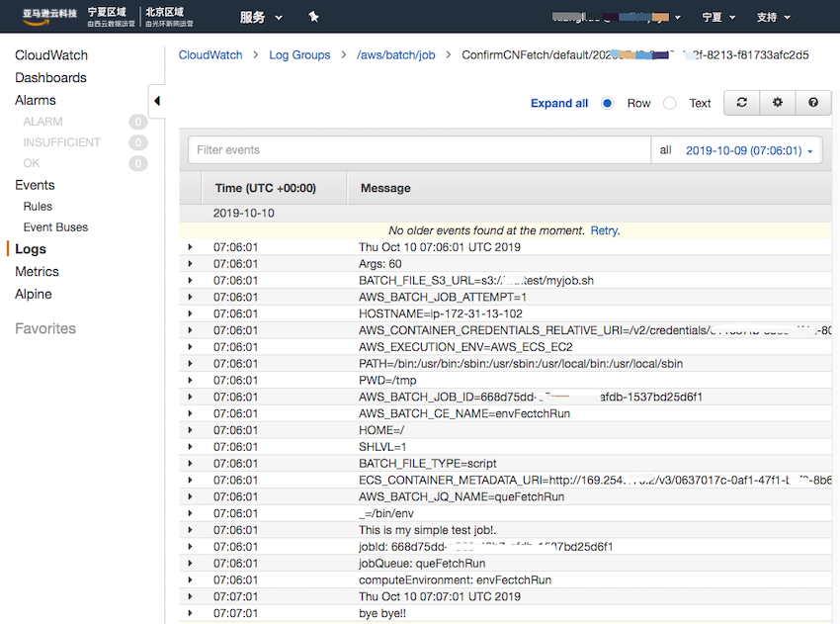Click the HOME=/ message text
840x624 pixels.
[x=381, y=430]
